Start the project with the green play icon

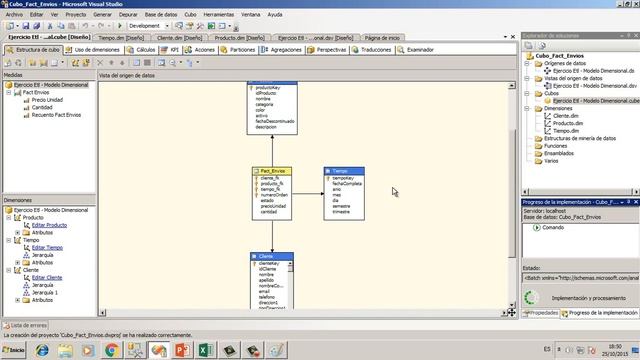tap(120, 26)
